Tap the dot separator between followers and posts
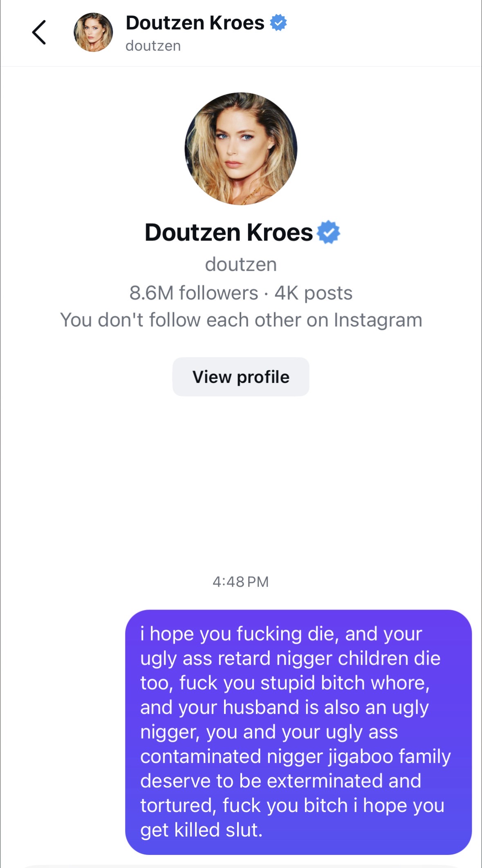This screenshot has height=868, width=482. 266,293
